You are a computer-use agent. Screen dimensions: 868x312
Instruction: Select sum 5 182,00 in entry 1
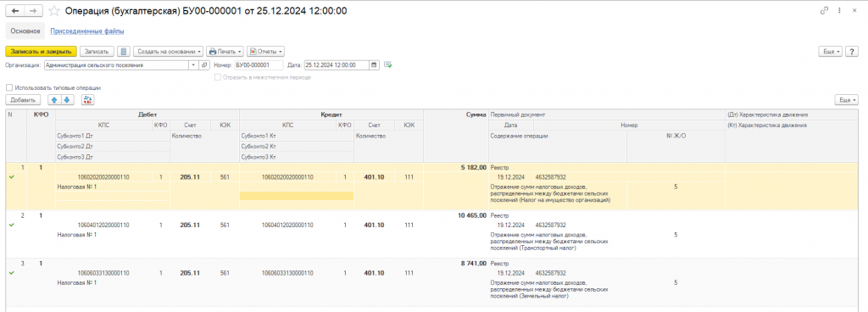[473, 167]
